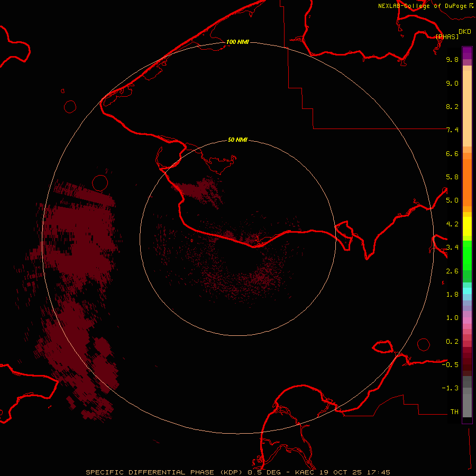Click the 5.0 scale value
Image resolution: width=476 pixels, height=476 pixels.
(452, 200)
